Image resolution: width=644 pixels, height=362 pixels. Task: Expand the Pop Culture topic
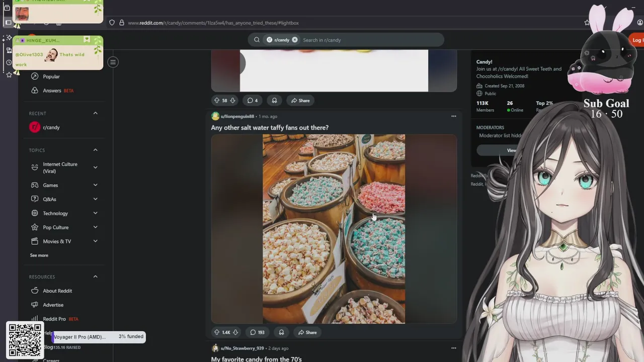(95, 227)
